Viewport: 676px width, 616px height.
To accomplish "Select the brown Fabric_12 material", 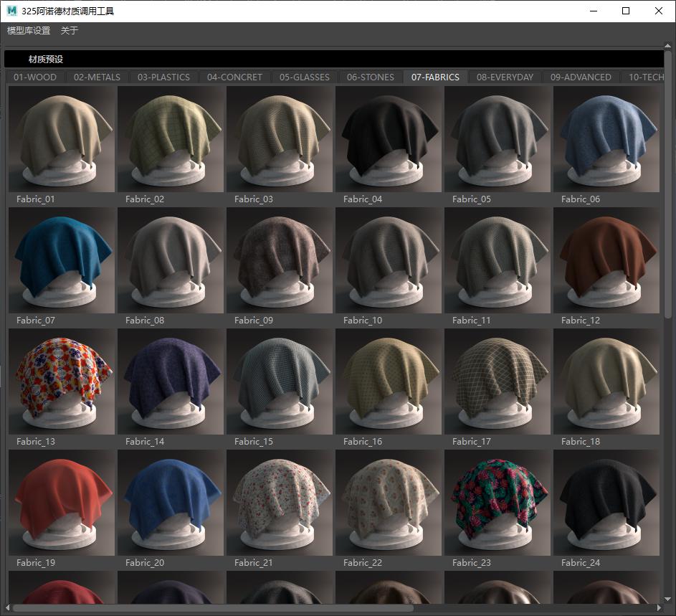I will point(606,260).
